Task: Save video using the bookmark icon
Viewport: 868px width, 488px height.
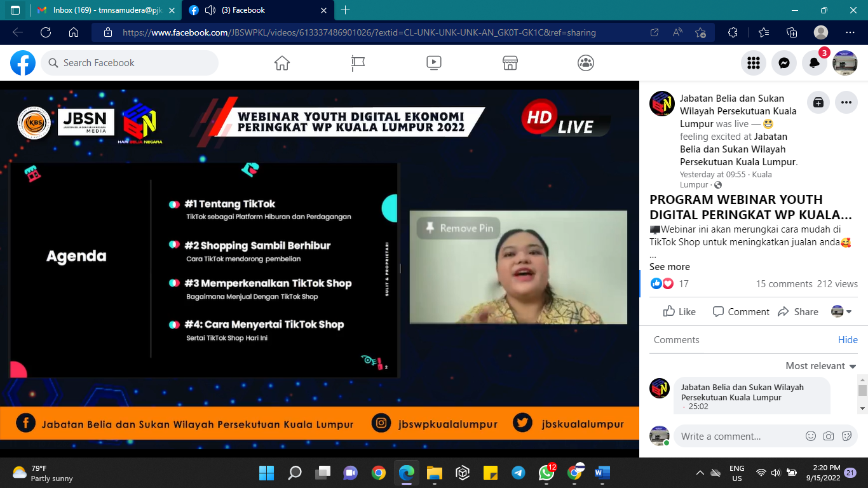Action: coord(818,102)
